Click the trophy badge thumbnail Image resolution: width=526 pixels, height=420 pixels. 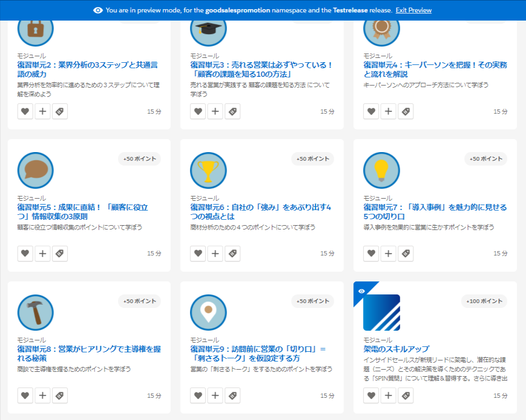tap(208, 170)
